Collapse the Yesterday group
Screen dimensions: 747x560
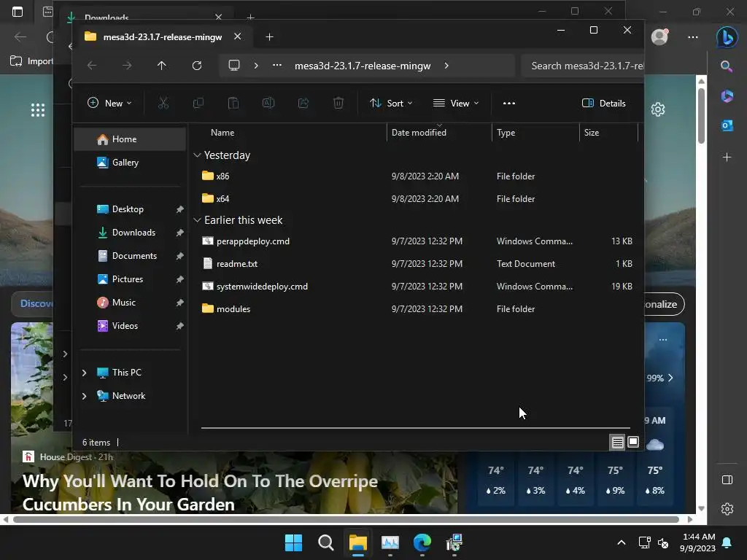197,155
